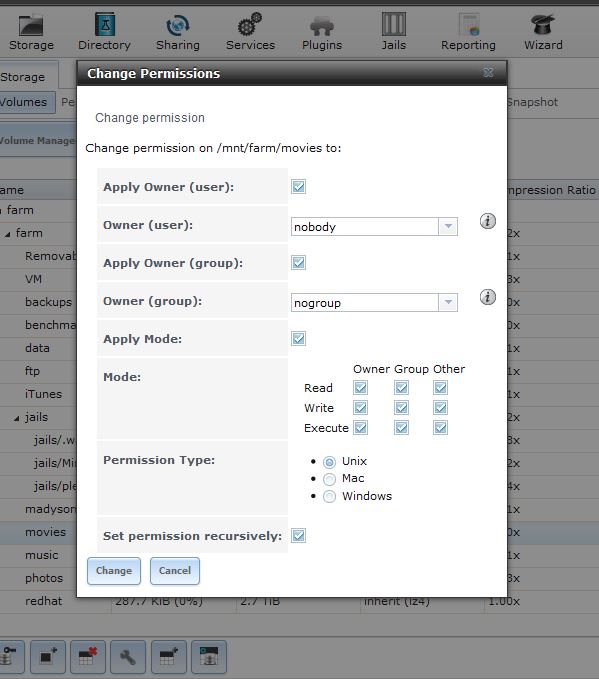
Task: Uncheck Apply Owner (user) checkbox
Action: coord(298,187)
